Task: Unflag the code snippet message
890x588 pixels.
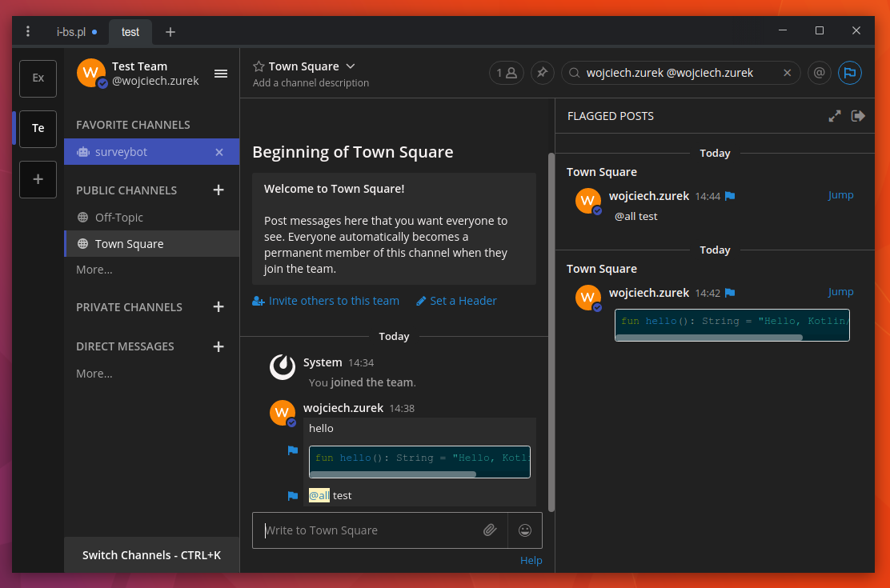Action: click(x=293, y=450)
